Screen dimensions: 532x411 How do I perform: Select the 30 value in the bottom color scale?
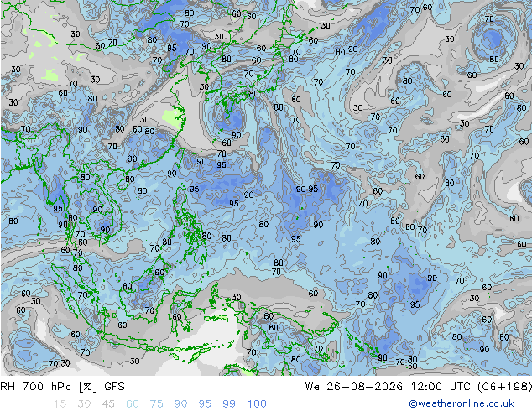tap(84, 404)
